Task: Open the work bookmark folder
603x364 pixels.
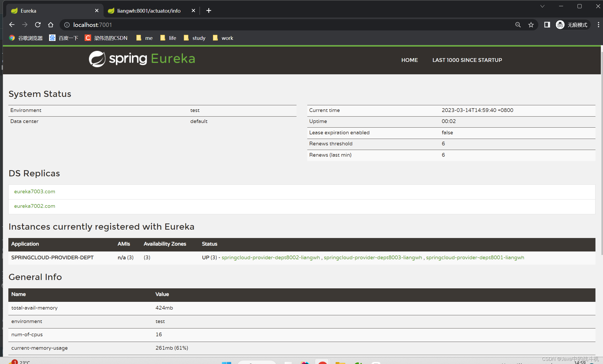Action: [223, 38]
